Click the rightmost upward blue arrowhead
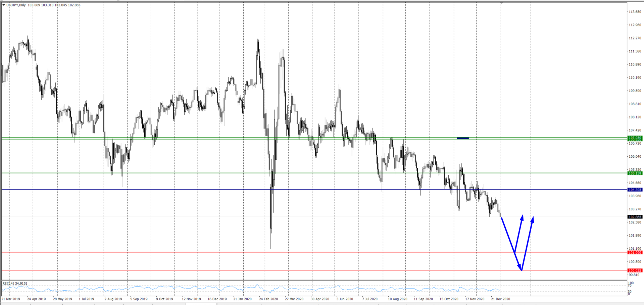644x305 pixels. pos(532,219)
